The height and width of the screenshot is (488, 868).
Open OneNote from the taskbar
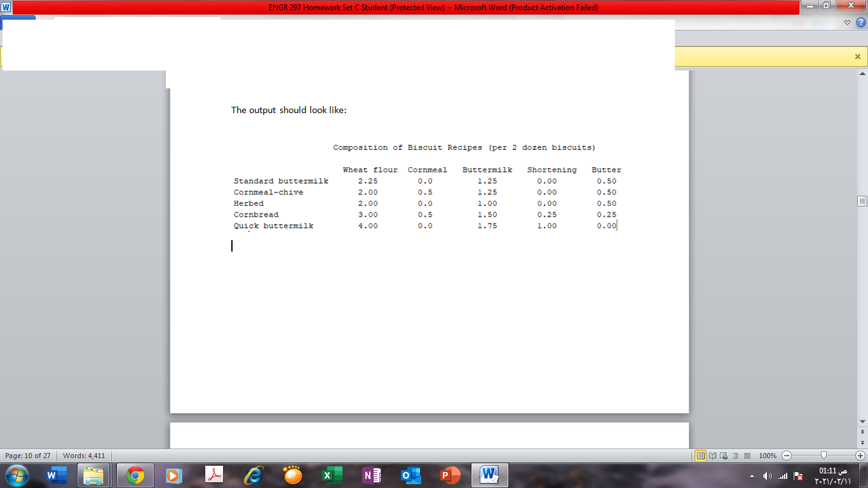point(371,475)
